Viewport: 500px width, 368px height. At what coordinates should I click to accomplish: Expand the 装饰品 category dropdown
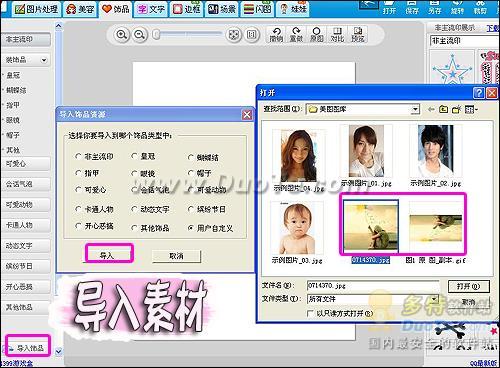44,60
